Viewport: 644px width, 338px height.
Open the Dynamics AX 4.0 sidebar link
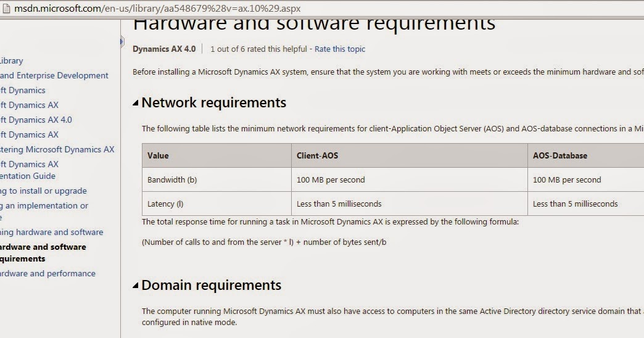pos(36,120)
